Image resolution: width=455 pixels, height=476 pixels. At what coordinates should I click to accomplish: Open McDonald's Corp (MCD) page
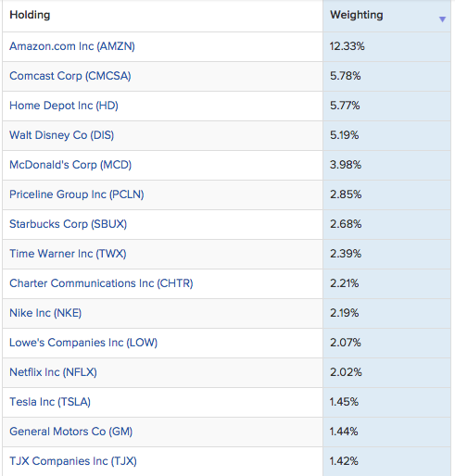70,165
